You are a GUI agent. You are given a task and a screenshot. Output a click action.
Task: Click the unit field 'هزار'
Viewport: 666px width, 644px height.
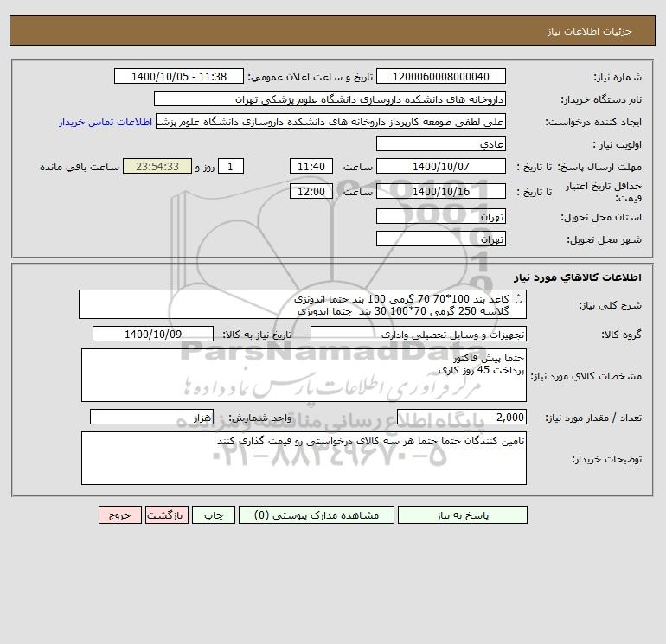point(151,417)
